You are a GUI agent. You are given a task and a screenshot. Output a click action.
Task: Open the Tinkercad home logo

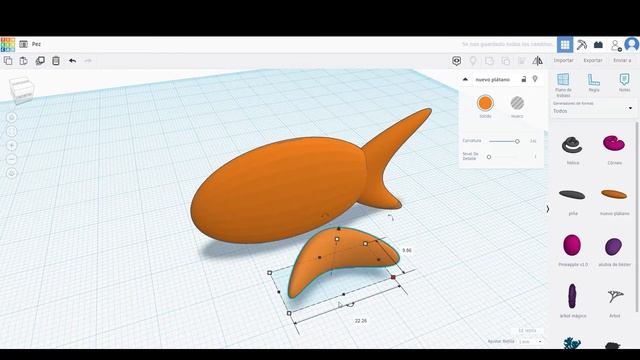pos(7,44)
